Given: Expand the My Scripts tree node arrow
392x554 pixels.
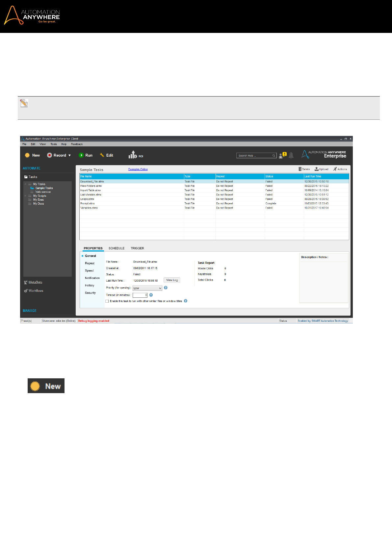Looking at the screenshot, I should pyautogui.click(x=25, y=196).
